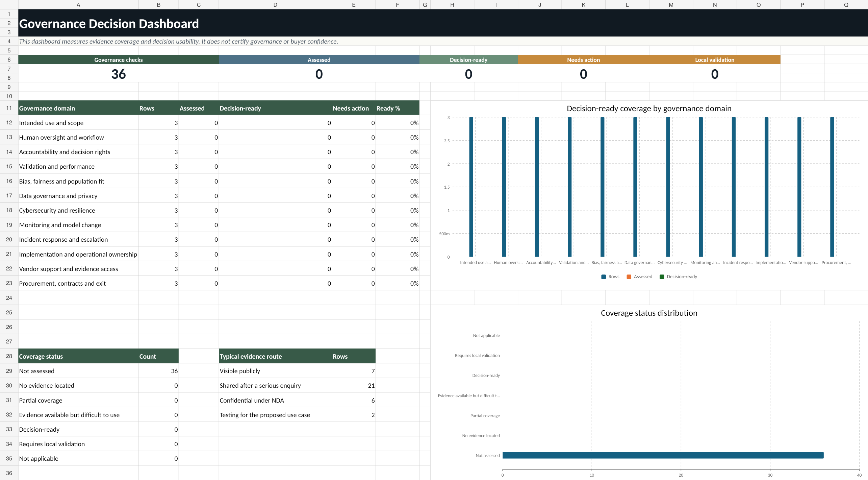Click the Decision-ready coverage chart title
Image resolution: width=868 pixels, height=480 pixels.
tap(649, 109)
